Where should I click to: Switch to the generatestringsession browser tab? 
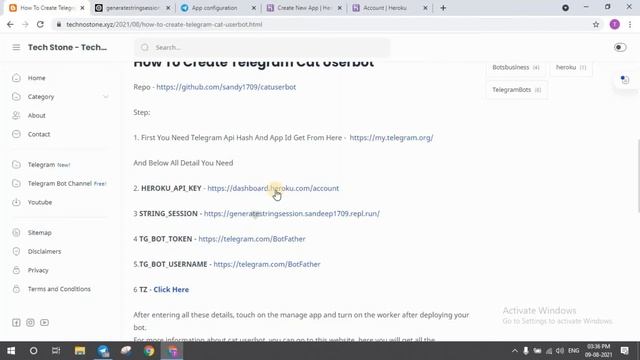[x=132, y=8]
